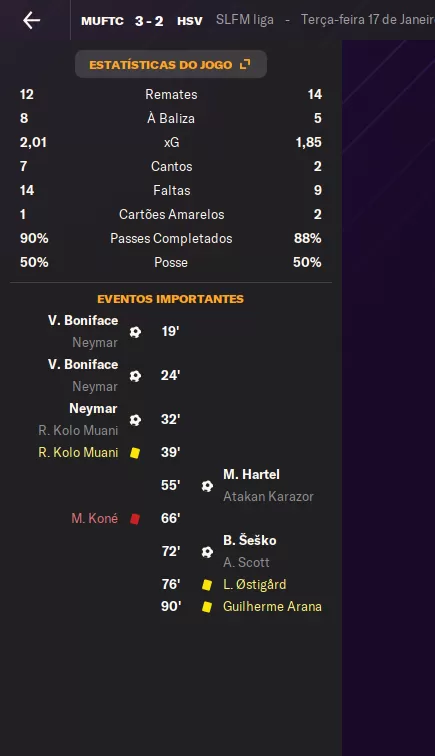Click the goal ball icon at 19'
The height and width of the screenshot is (756, 435).
(136, 332)
